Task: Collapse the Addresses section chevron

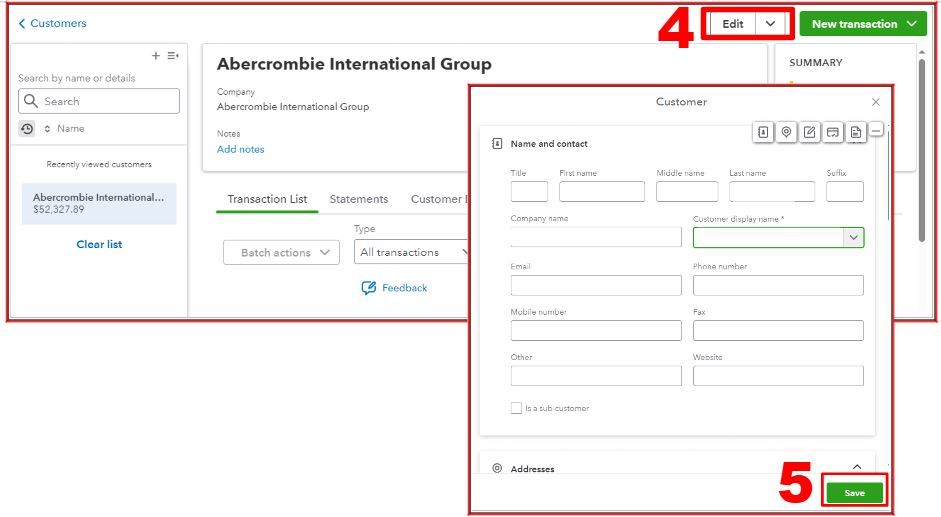Action: 857,467
